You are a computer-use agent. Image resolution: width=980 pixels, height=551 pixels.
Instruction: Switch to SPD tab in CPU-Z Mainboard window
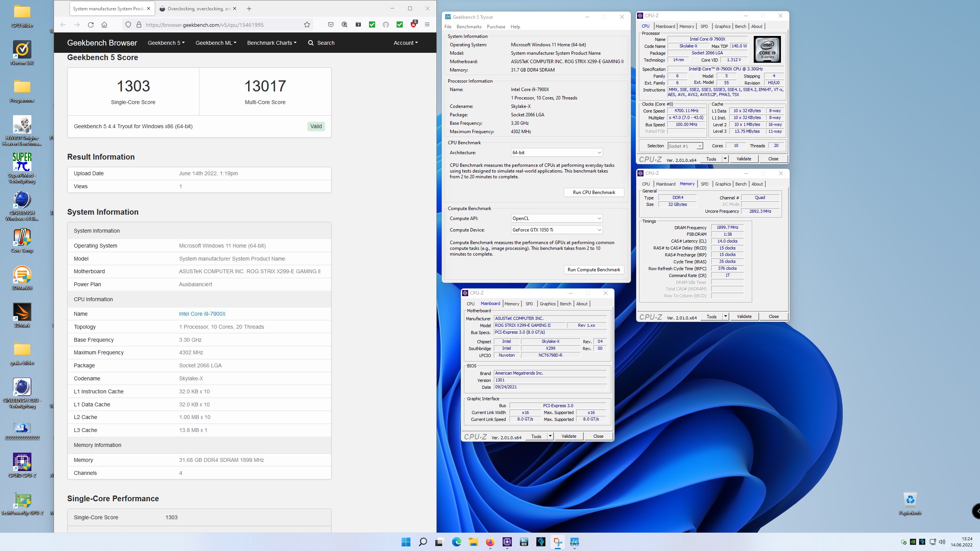click(529, 304)
